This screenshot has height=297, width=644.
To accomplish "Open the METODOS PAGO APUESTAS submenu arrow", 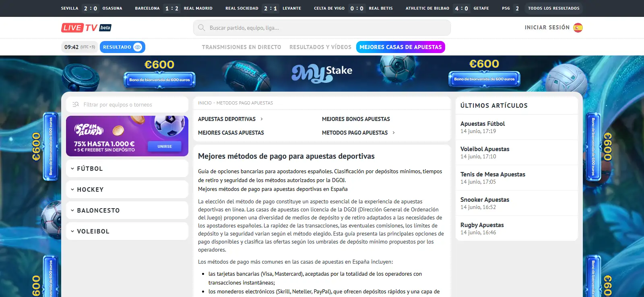I will point(394,133).
